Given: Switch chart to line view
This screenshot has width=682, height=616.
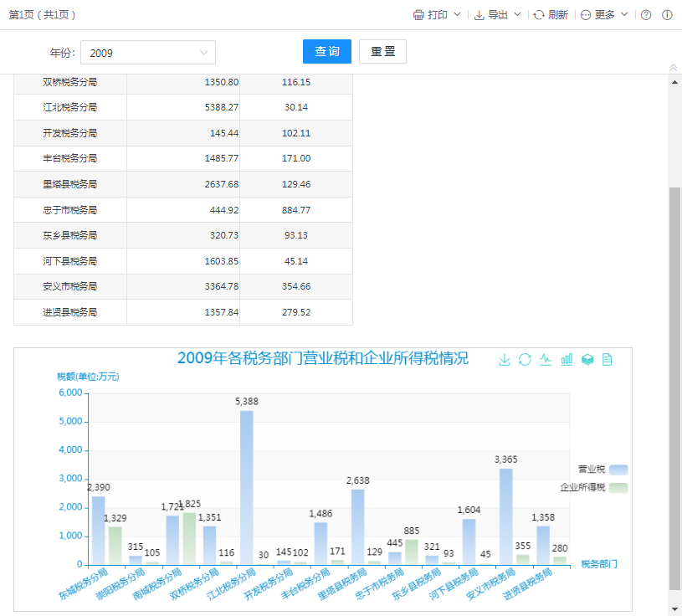Looking at the screenshot, I should 546,359.
